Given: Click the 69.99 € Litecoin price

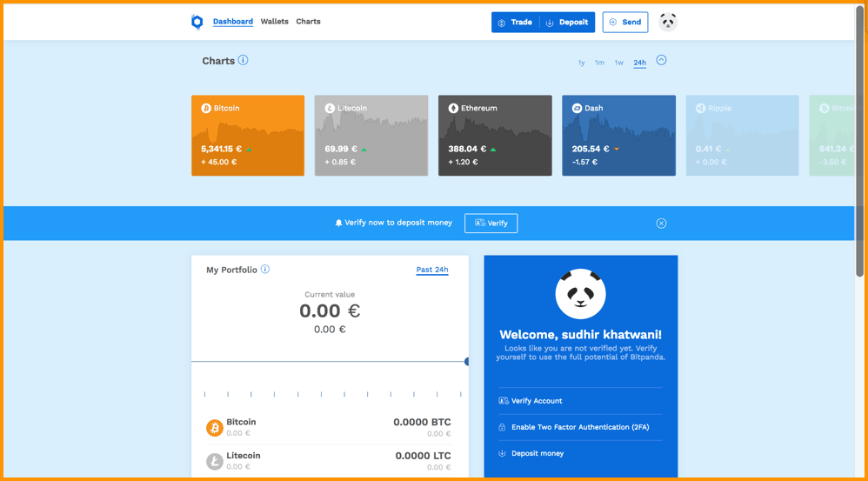Looking at the screenshot, I should [340, 149].
